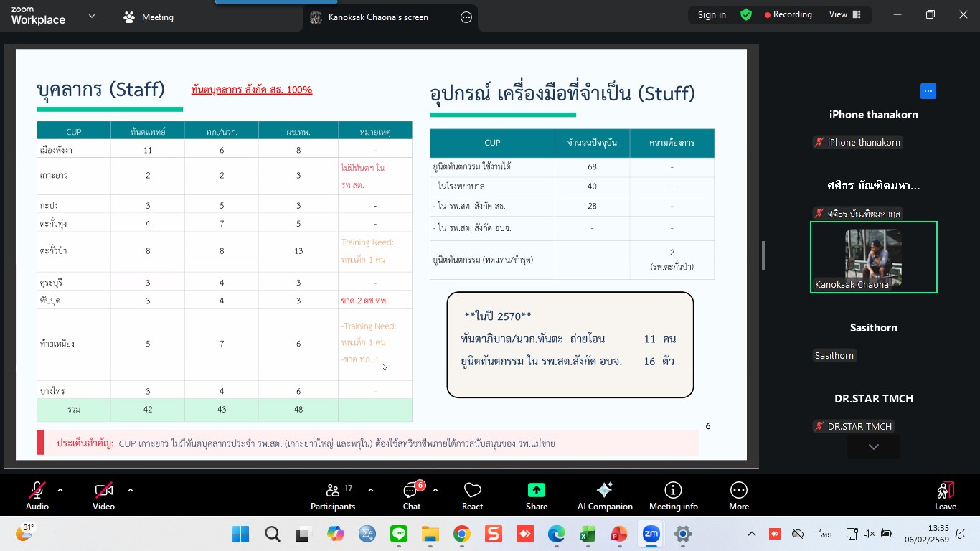The height and width of the screenshot is (551, 980).
Task: Open the View layout menu
Action: (844, 15)
